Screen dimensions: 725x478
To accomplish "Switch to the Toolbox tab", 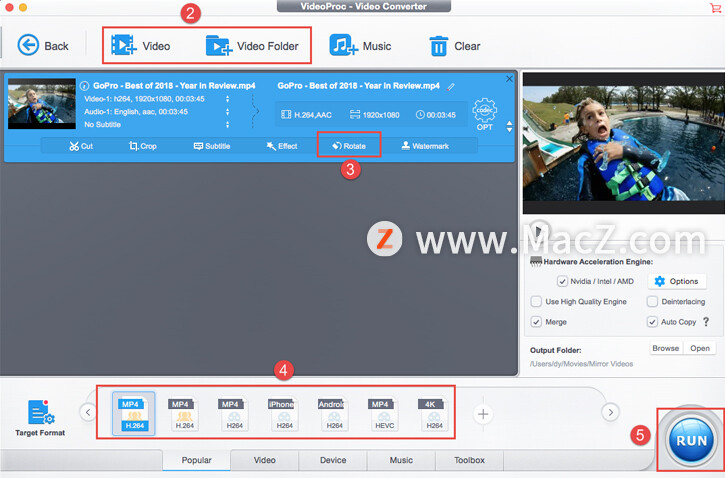I will [x=469, y=460].
